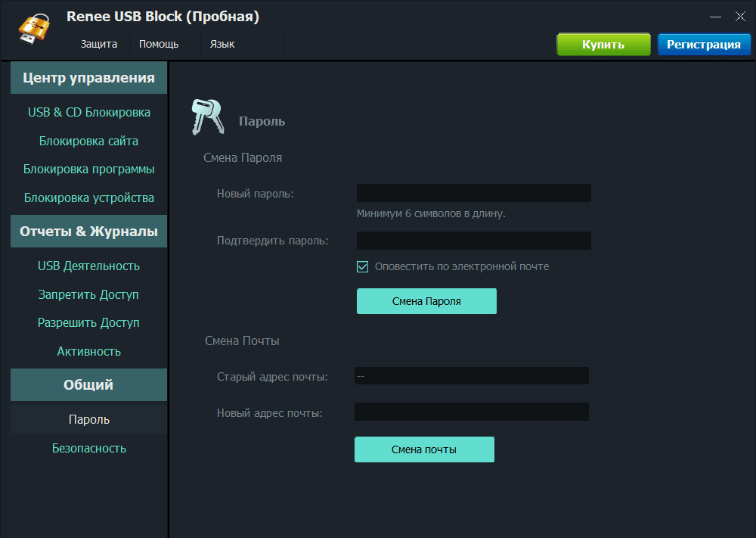Click the Новый адрес почты field

pyautogui.click(x=471, y=412)
